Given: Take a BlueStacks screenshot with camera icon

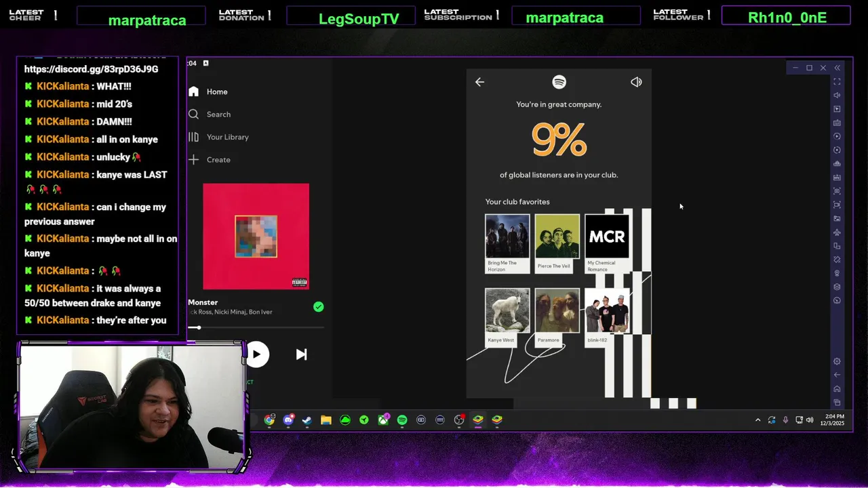Looking at the screenshot, I should click(837, 191).
